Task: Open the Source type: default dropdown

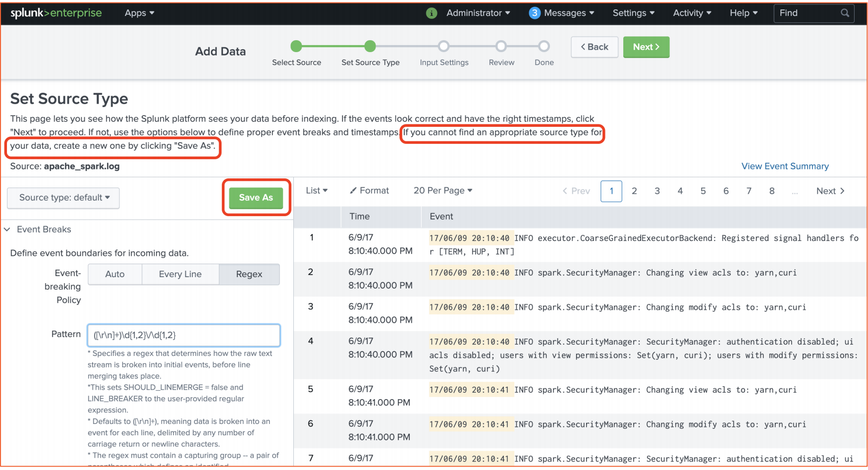Action: [63, 198]
